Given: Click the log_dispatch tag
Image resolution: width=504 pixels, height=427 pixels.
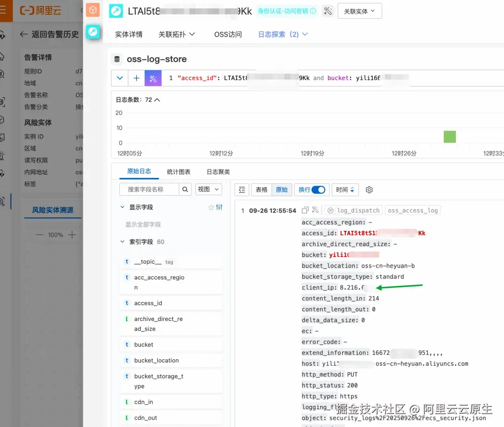Looking at the screenshot, I should tap(354, 210).
